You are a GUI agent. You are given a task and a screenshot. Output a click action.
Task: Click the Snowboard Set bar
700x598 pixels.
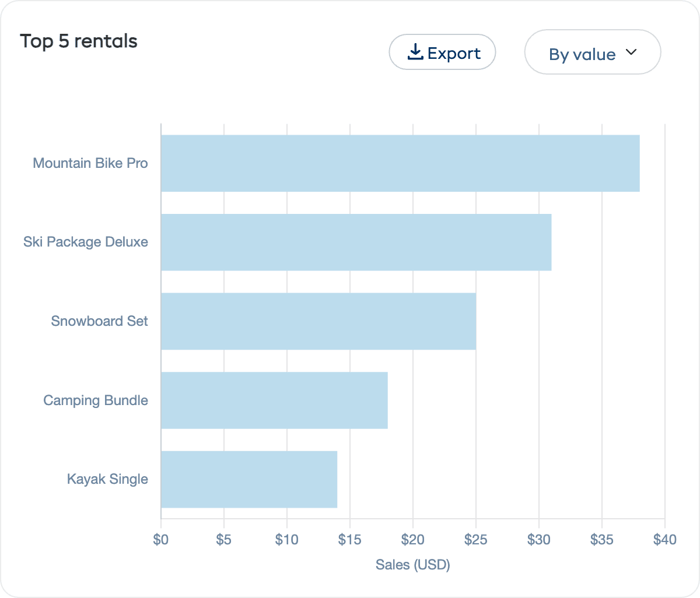[x=318, y=321]
